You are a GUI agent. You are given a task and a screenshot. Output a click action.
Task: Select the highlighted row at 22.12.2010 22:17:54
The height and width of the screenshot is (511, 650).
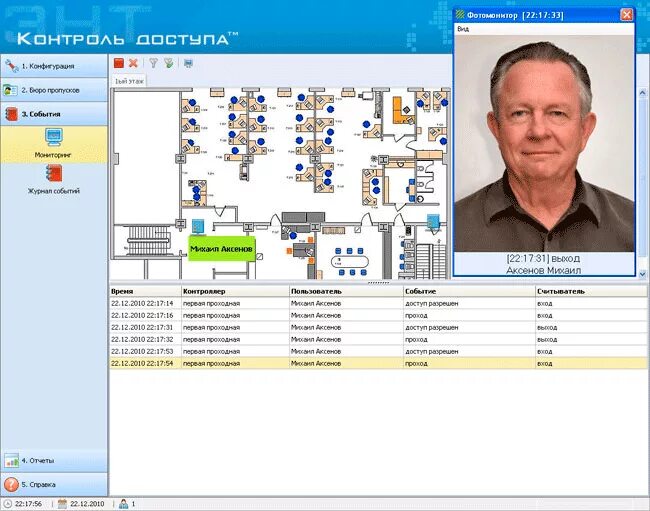[x=378, y=363]
